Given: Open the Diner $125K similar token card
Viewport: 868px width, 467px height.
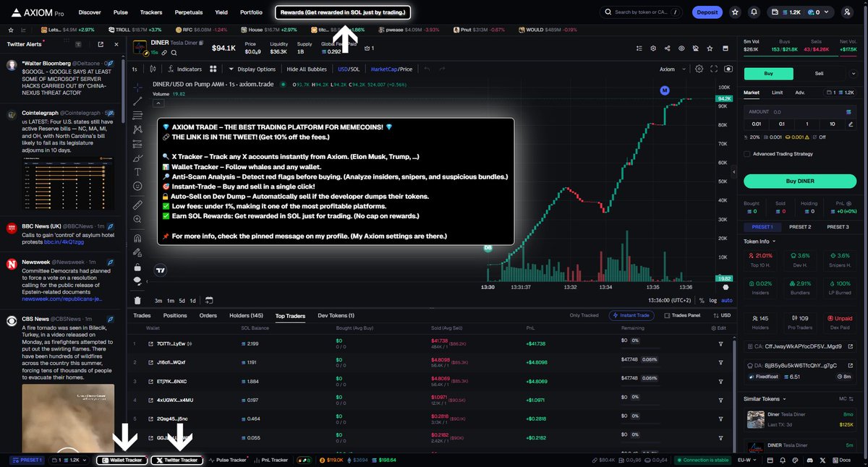Looking at the screenshot, I should click(801, 419).
